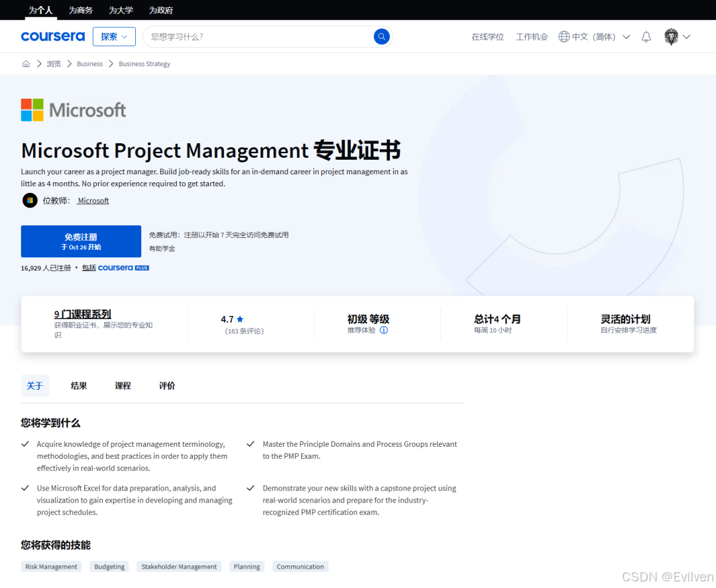Switch to the 课程 tab
The width and height of the screenshot is (716, 588).
coord(123,386)
